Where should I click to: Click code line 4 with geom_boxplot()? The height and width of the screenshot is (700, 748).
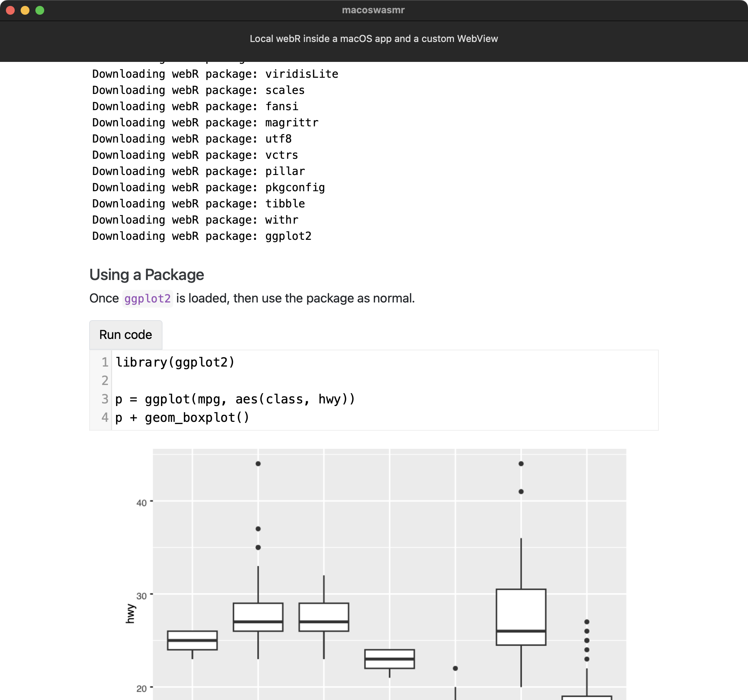(x=182, y=417)
